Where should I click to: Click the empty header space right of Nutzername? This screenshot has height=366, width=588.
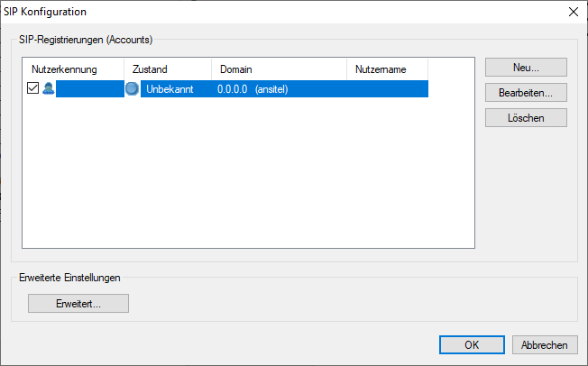click(x=450, y=69)
